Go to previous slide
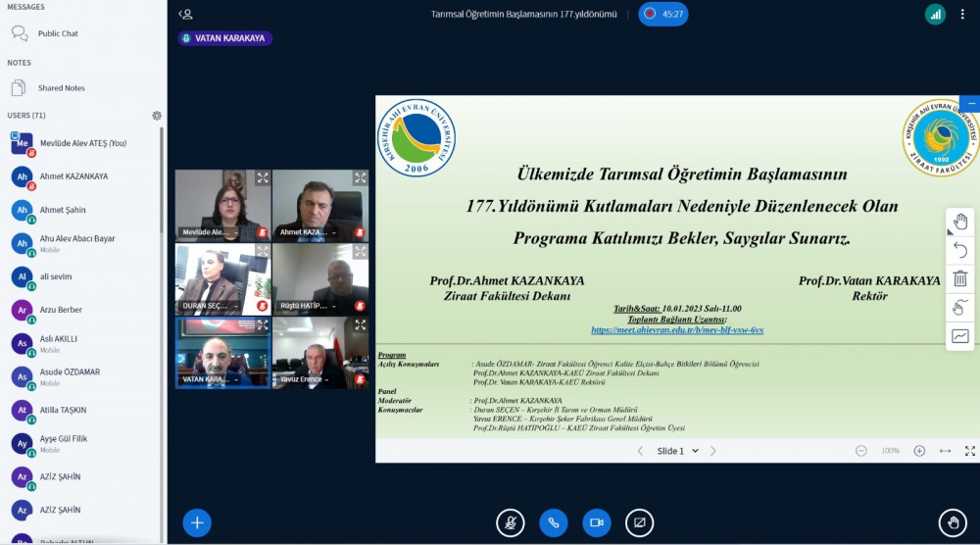The height and width of the screenshot is (545, 980). (640, 451)
